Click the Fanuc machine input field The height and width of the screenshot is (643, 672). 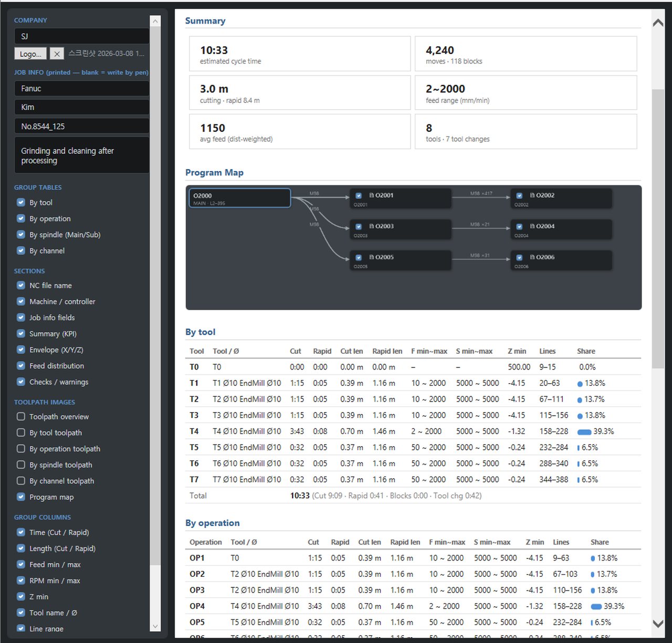point(82,88)
